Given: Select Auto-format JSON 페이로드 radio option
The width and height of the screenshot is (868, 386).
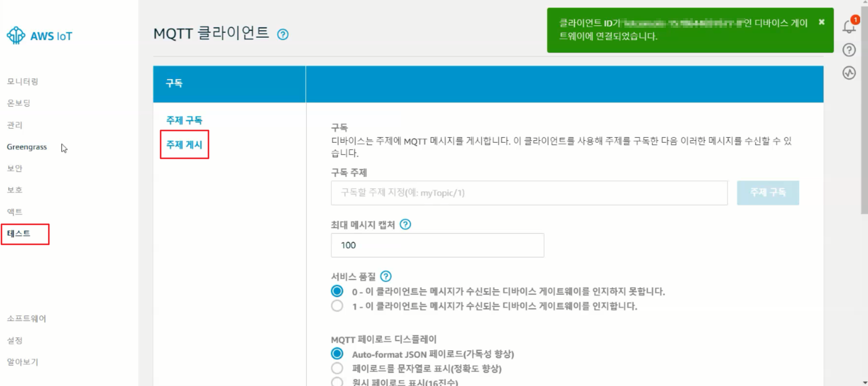Looking at the screenshot, I should 337,353.
